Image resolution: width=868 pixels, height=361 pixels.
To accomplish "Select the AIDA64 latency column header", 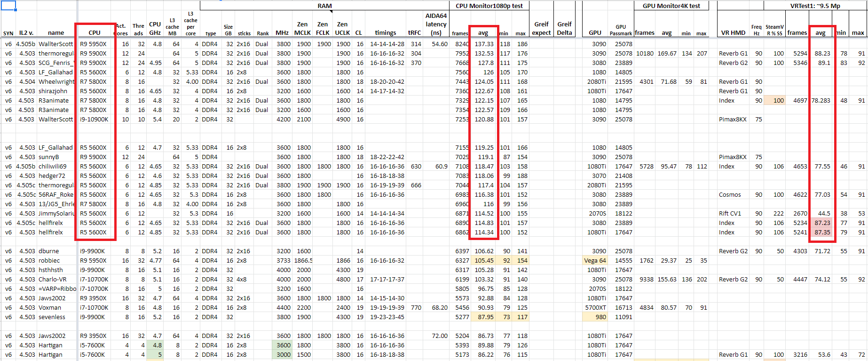I will (x=435, y=24).
